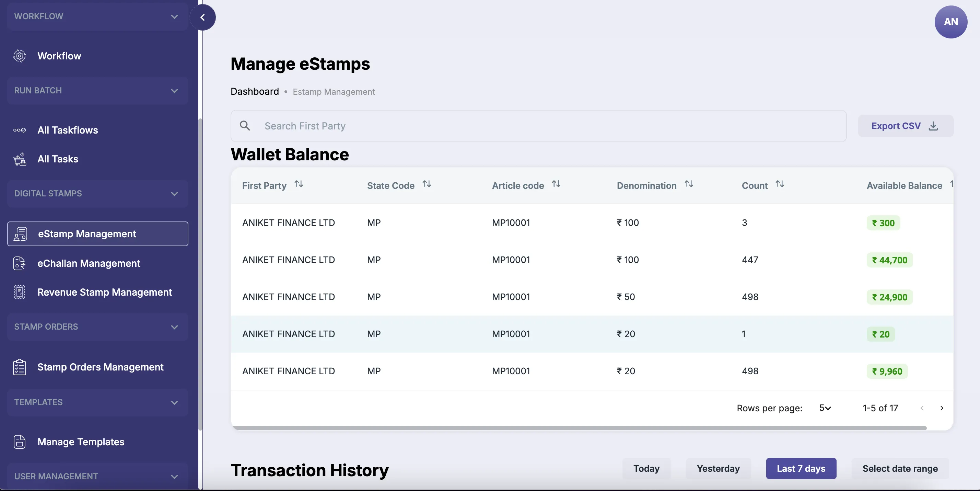This screenshot has height=491, width=980.
Task: Open the AN user avatar menu
Action: point(951,22)
